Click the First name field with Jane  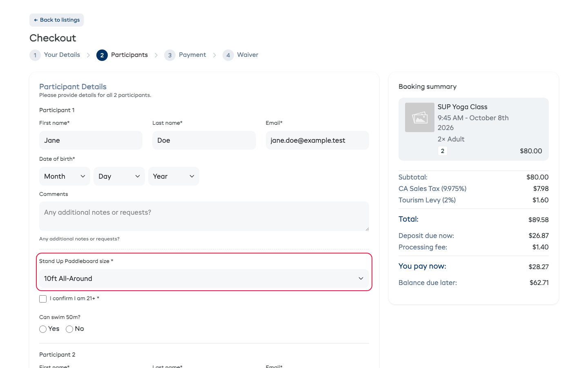[91, 140]
